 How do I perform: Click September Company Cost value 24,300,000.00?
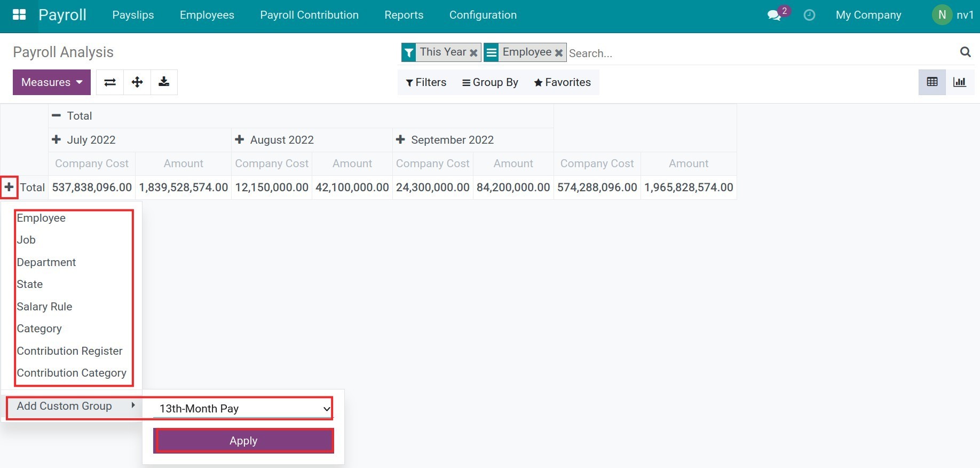tap(433, 188)
